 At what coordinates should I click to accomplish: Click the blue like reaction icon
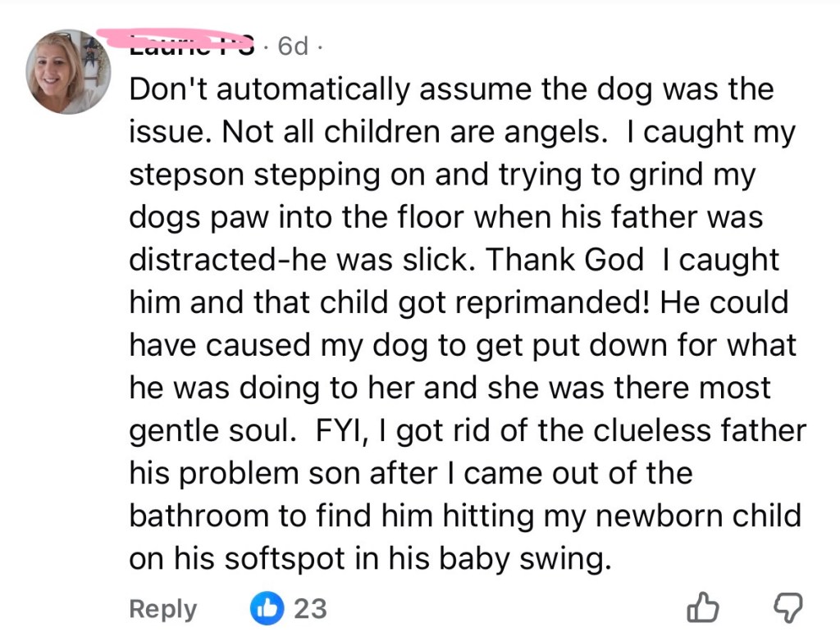pyautogui.click(x=265, y=609)
